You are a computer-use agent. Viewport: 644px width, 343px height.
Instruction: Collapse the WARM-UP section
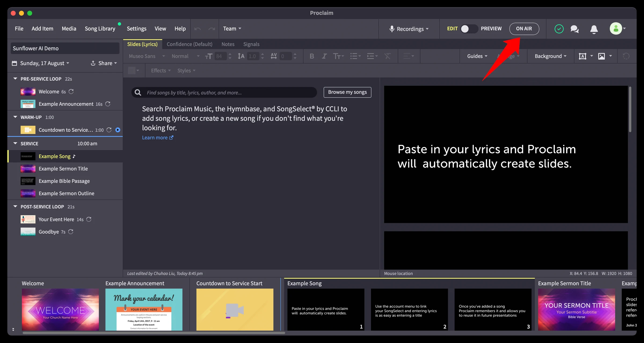tap(15, 117)
